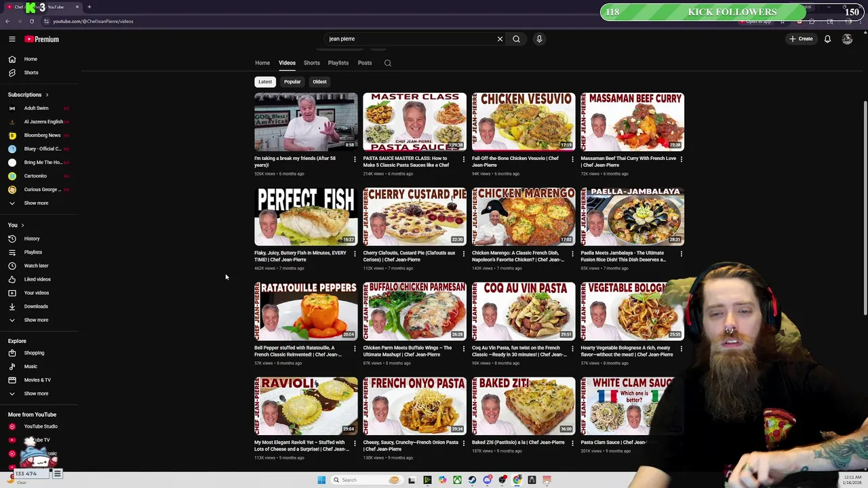
Task: Play the Chicken Marengo video thumbnail
Action: pyautogui.click(x=524, y=216)
